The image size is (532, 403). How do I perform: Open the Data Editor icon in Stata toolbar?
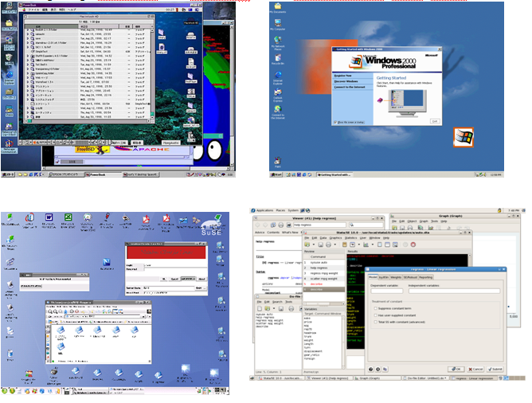(x=387, y=245)
